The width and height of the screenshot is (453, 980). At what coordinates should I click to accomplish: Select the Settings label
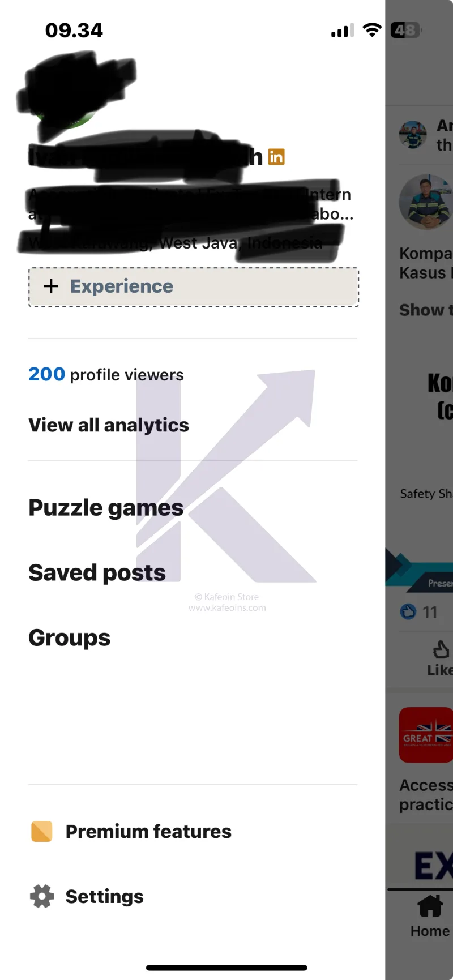coord(105,897)
